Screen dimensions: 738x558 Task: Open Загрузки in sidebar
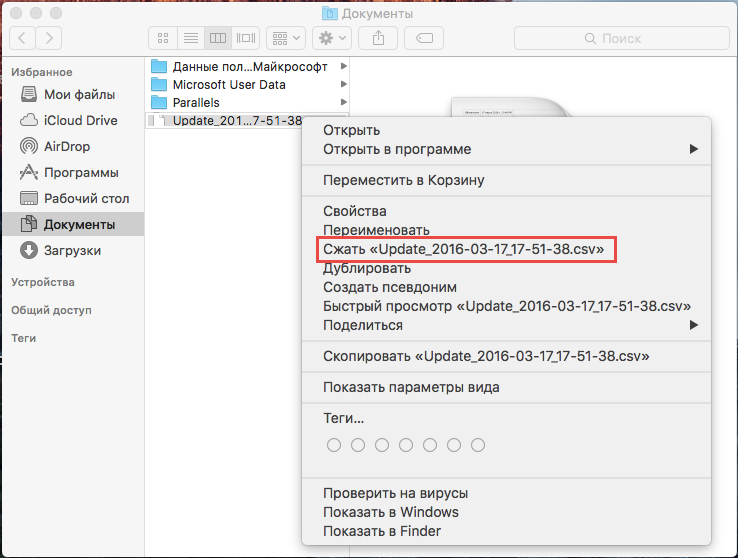click(x=73, y=250)
